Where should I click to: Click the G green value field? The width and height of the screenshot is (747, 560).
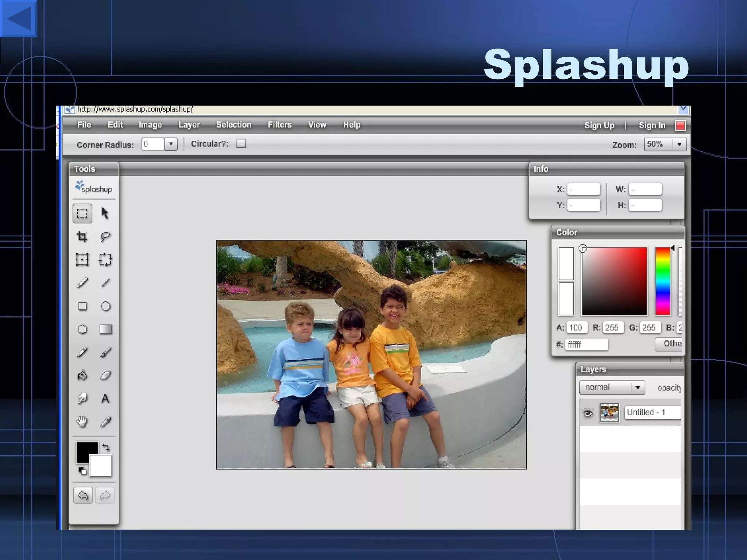[650, 327]
